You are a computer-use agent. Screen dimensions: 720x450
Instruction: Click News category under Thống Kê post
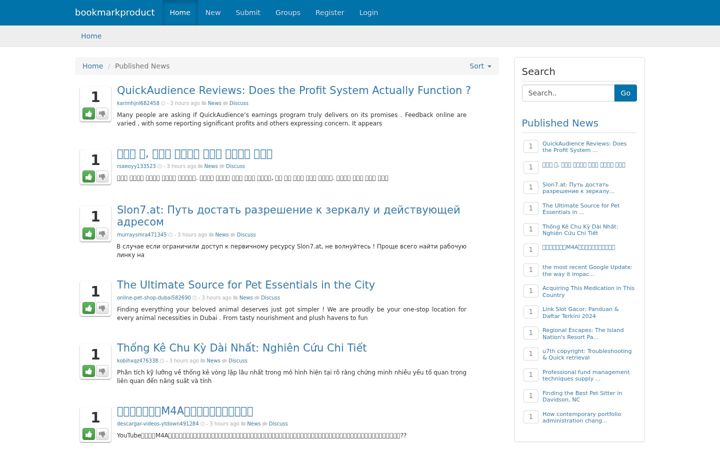point(214,360)
